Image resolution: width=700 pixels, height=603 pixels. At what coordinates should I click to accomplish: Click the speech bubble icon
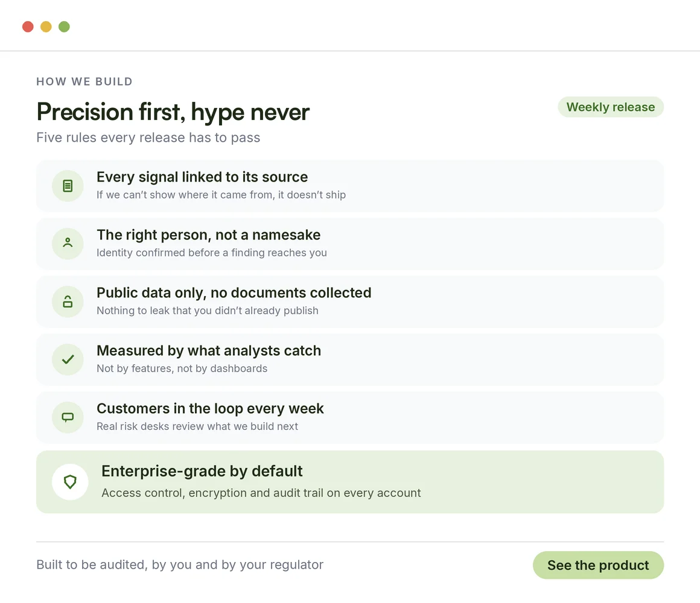coord(68,417)
